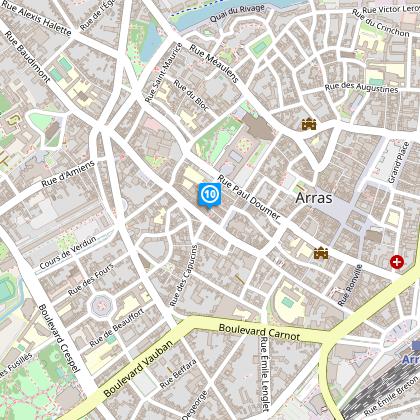
Task: Click the Rue des Capucins label
Action: [183, 276]
